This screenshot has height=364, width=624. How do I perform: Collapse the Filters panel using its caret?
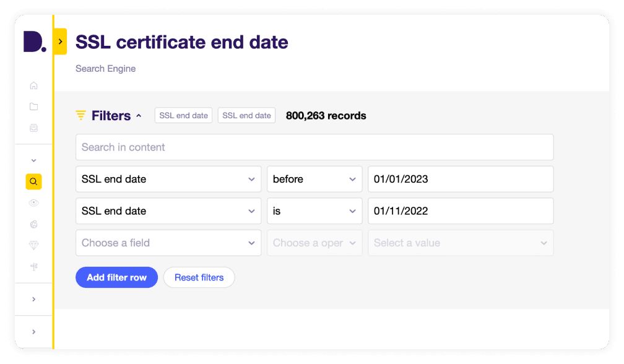pyautogui.click(x=139, y=116)
